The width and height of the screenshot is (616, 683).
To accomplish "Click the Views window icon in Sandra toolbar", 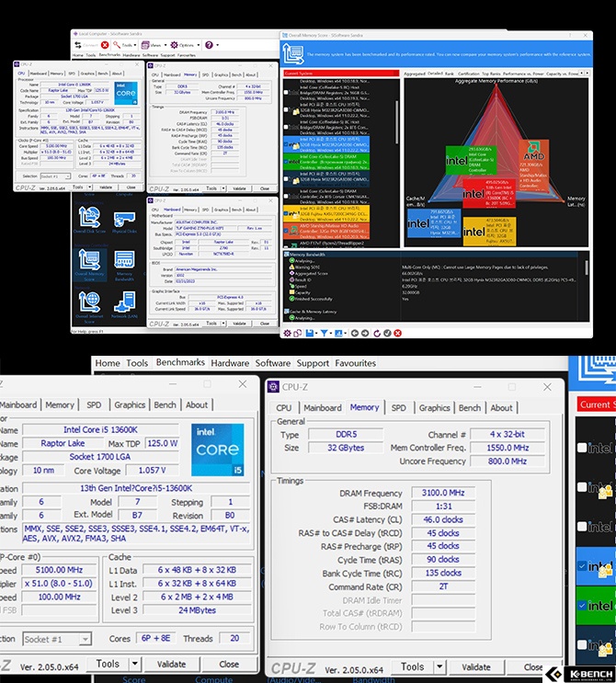I will pos(145,45).
